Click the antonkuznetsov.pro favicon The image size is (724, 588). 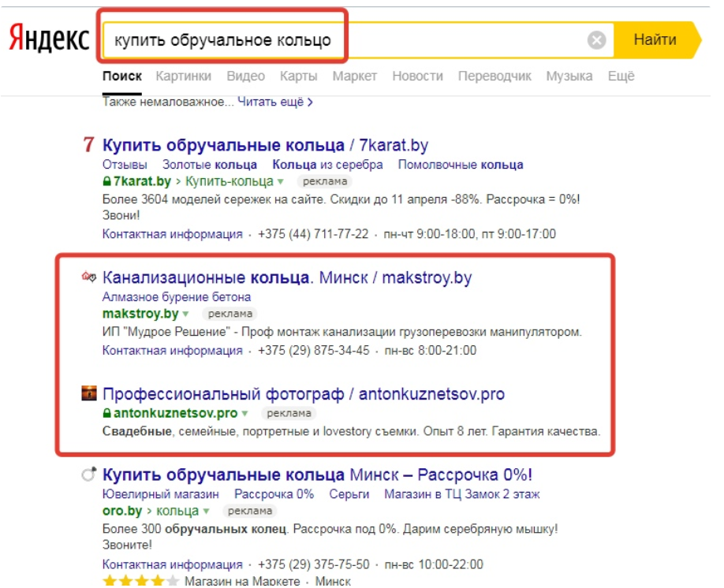88,393
